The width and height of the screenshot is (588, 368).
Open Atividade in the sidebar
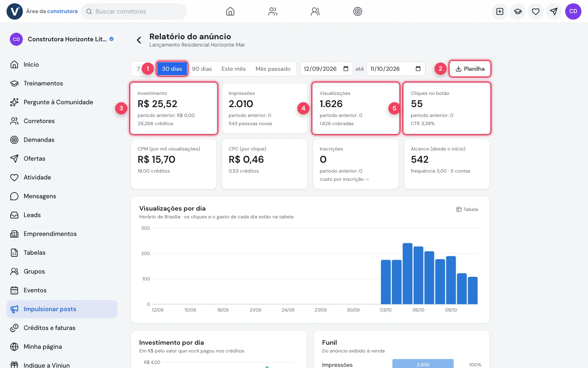[62, 177]
